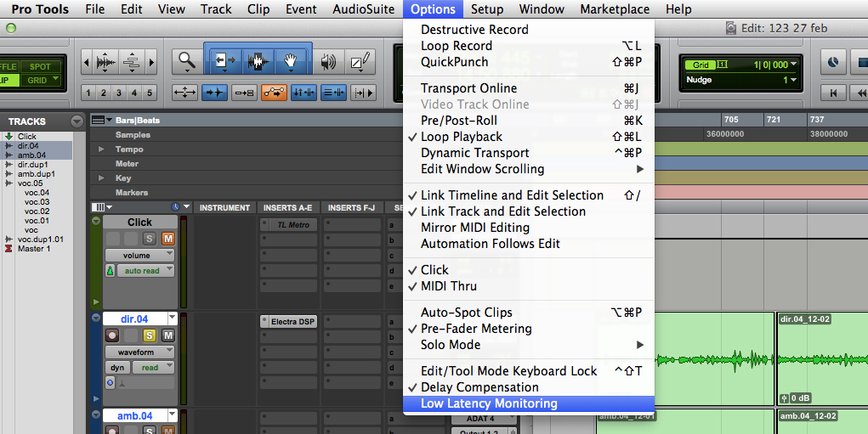Click zoom preset 3 button
The width and height of the screenshot is (868, 434).
(118, 93)
